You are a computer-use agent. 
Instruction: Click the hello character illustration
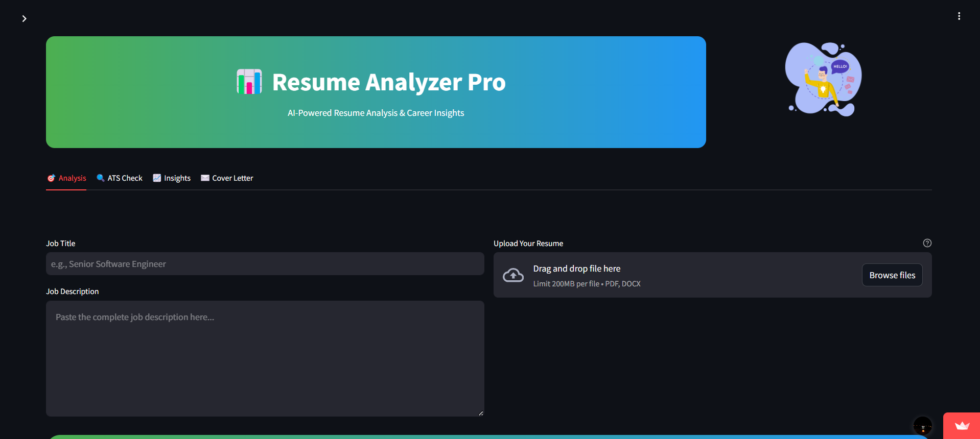tap(823, 79)
